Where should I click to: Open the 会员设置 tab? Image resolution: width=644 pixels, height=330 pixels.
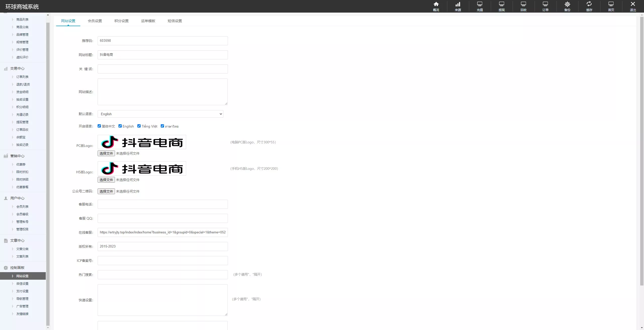pyautogui.click(x=95, y=21)
